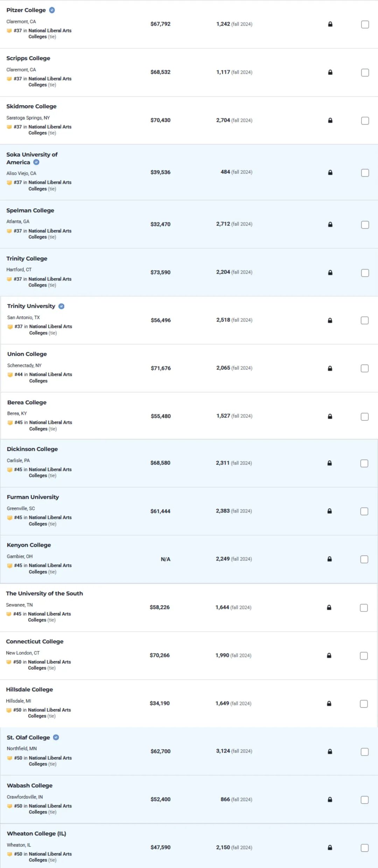Screen dimensions: 378x868
Task: Click the lock icon in Union College row
Action: tap(330, 368)
